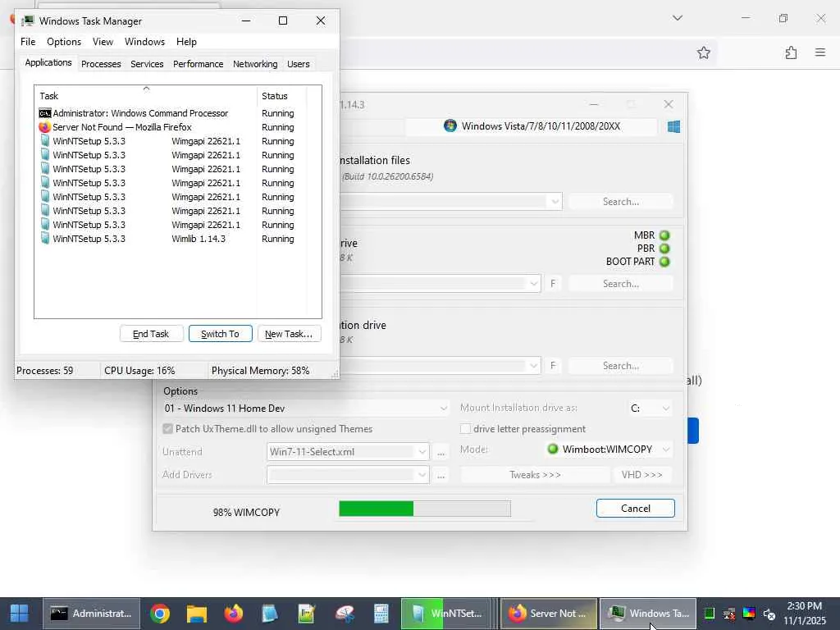Click the colorful display tray icon

(x=749, y=614)
